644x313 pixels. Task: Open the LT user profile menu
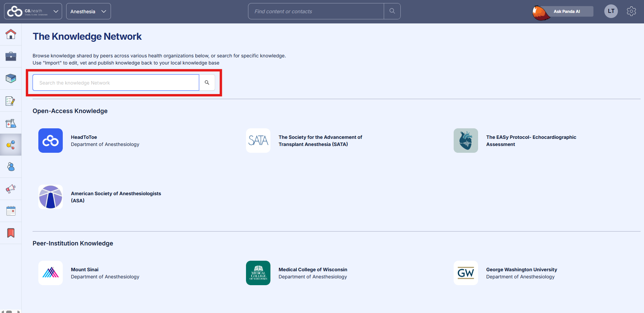point(611,11)
